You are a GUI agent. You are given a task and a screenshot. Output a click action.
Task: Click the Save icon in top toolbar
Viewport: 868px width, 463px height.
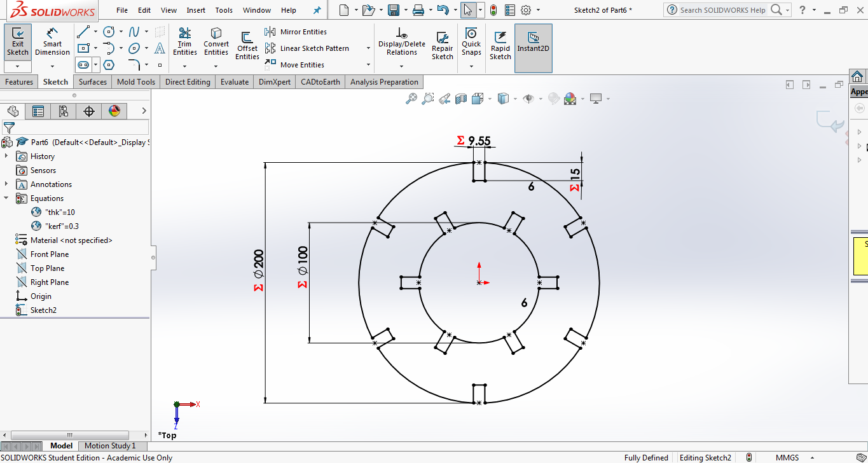pyautogui.click(x=394, y=10)
